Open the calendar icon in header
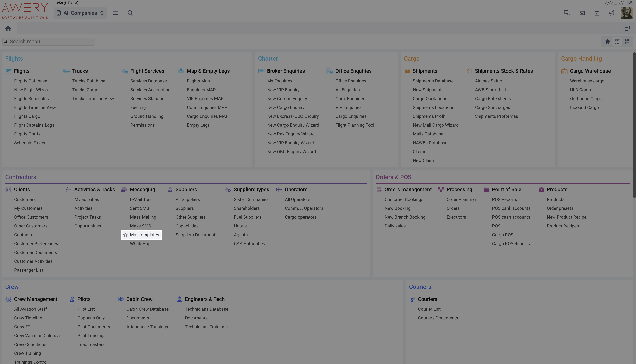The image size is (636, 364). click(597, 13)
